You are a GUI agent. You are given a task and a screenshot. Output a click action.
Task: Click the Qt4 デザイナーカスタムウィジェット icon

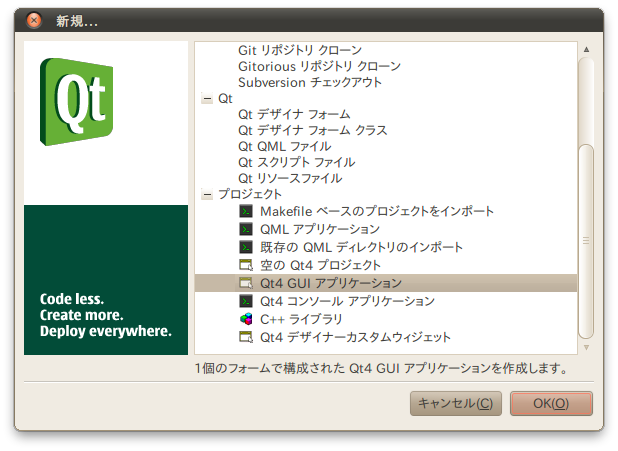tap(246, 337)
